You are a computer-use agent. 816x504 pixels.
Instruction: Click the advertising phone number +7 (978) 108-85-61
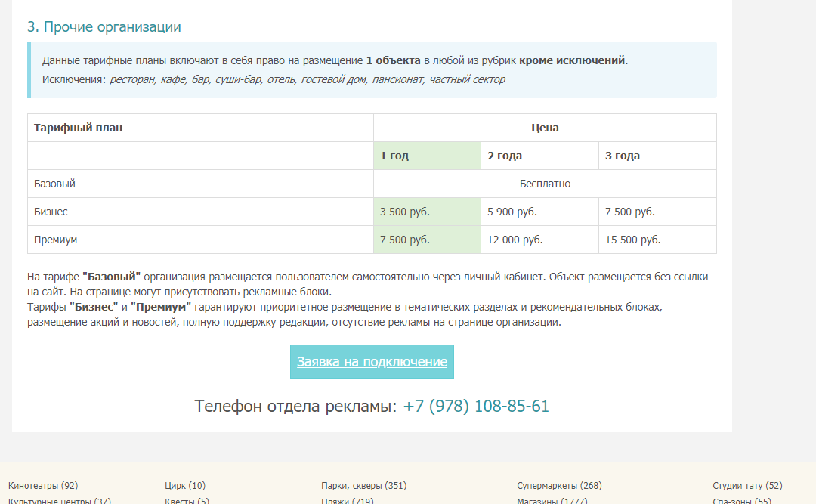coord(476,407)
